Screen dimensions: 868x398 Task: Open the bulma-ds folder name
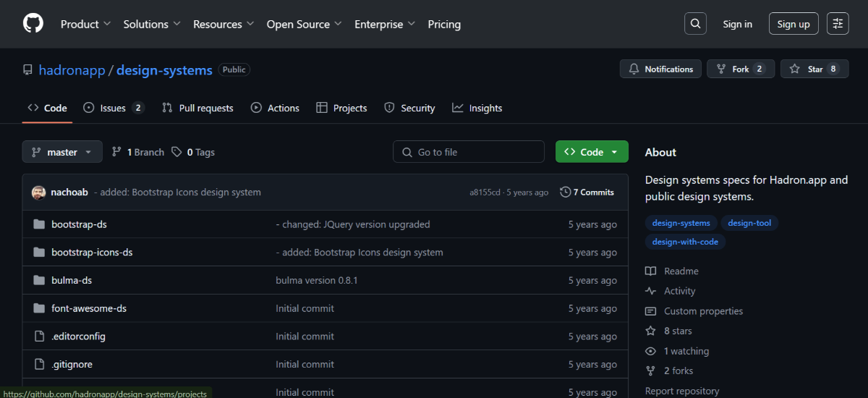72,280
